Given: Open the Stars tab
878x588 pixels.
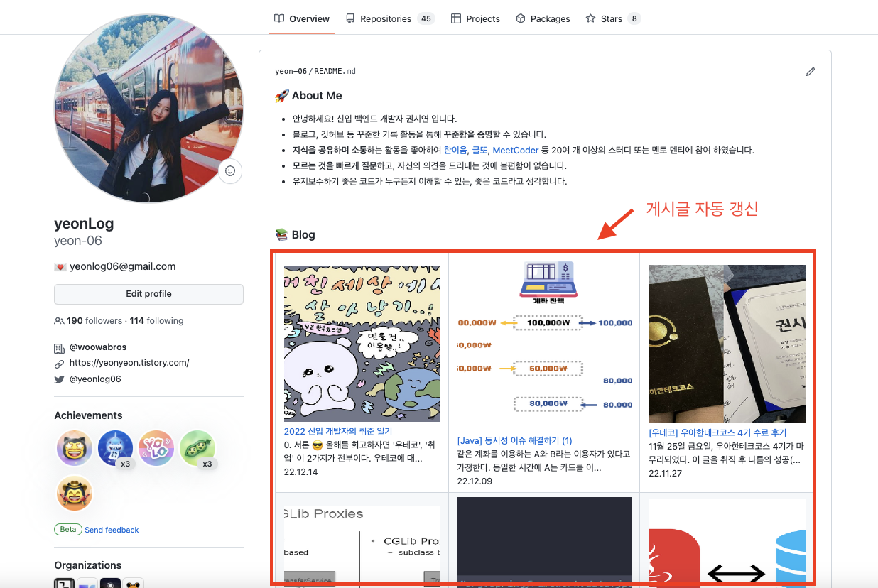Looking at the screenshot, I should click(612, 19).
